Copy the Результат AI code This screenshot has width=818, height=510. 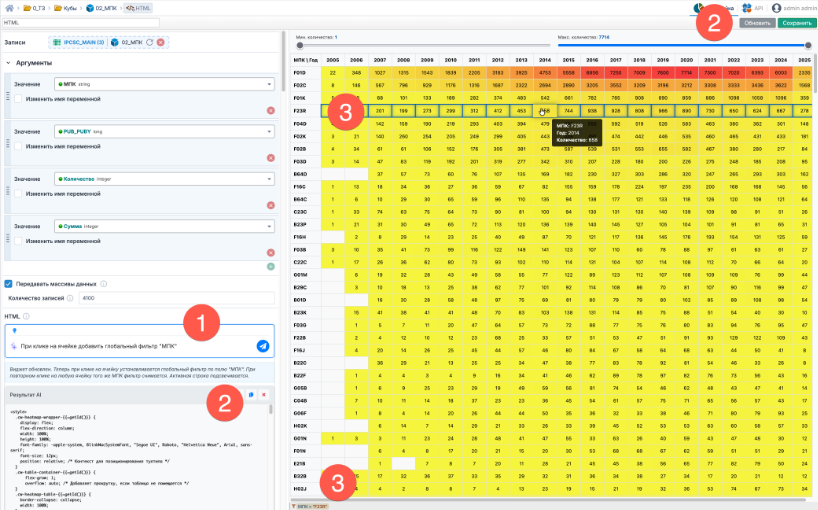(251, 396)
